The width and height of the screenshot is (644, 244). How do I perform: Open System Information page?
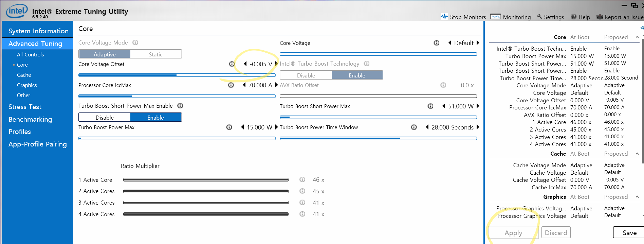coord(38,31)
